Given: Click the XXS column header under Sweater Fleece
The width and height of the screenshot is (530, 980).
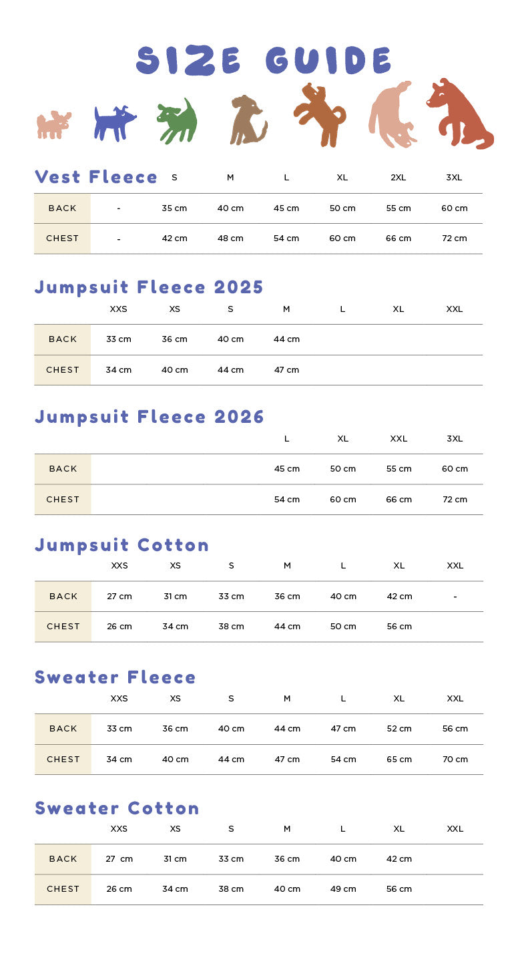Looking at the screenshot, I should coord(119,699).
